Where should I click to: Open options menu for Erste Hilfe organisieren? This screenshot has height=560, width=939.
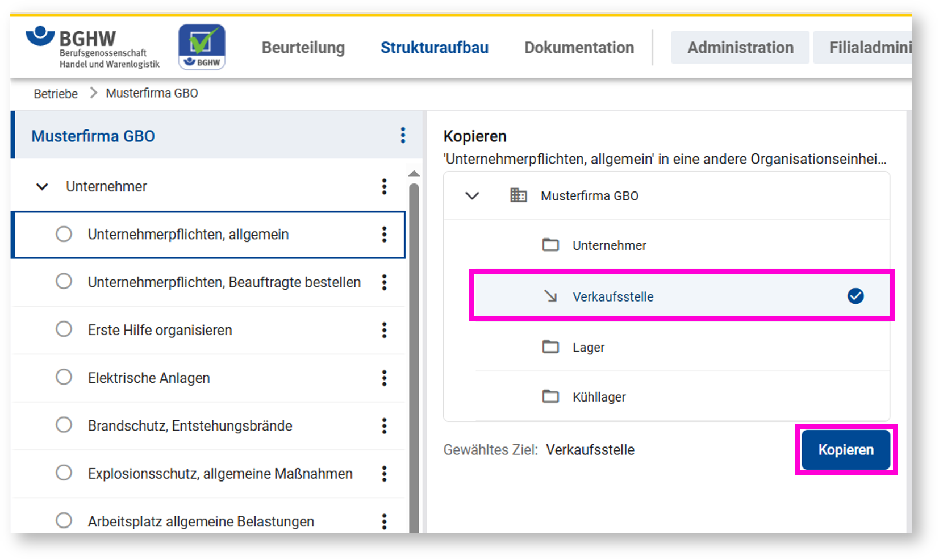384,330
